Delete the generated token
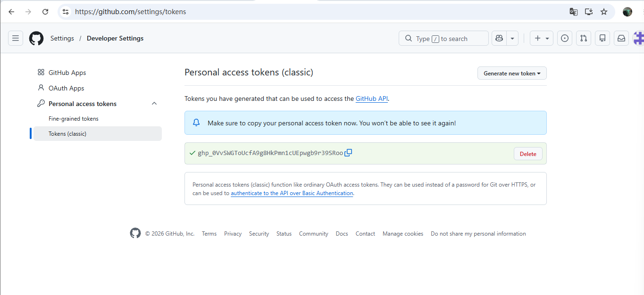Viewport: 644px width, 295px height. click(528, 154)
